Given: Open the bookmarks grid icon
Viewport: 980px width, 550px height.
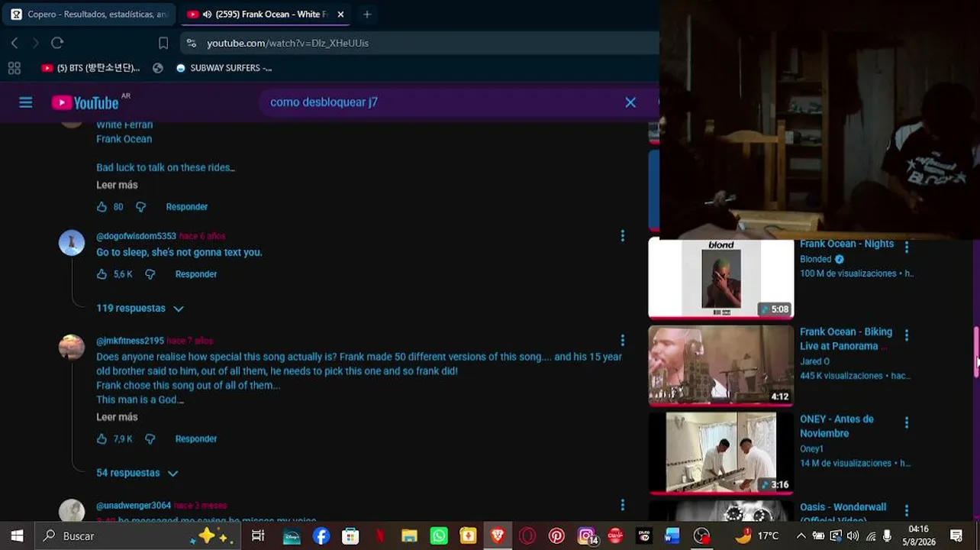Looking at the screenshot, I should (15, 68).
